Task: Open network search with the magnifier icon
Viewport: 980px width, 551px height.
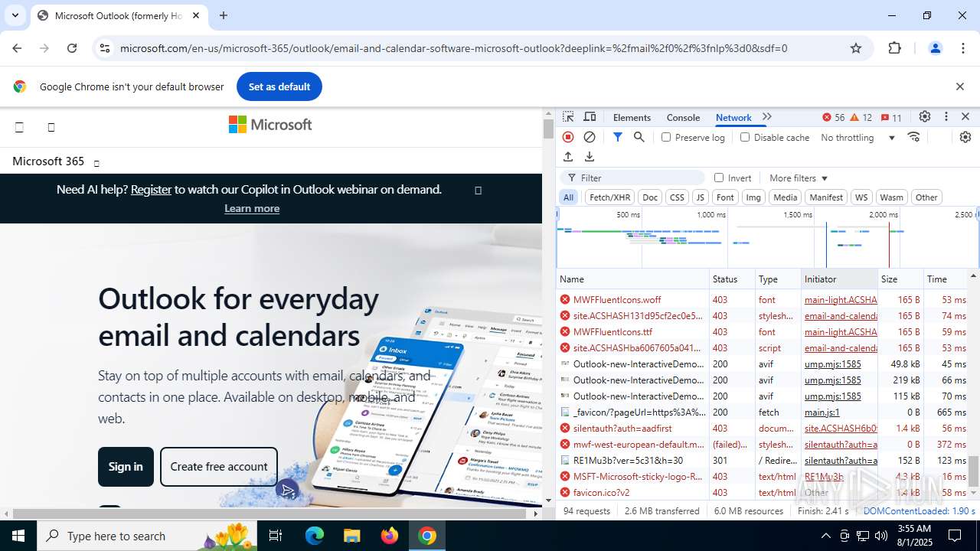Action: click(639, 137)
